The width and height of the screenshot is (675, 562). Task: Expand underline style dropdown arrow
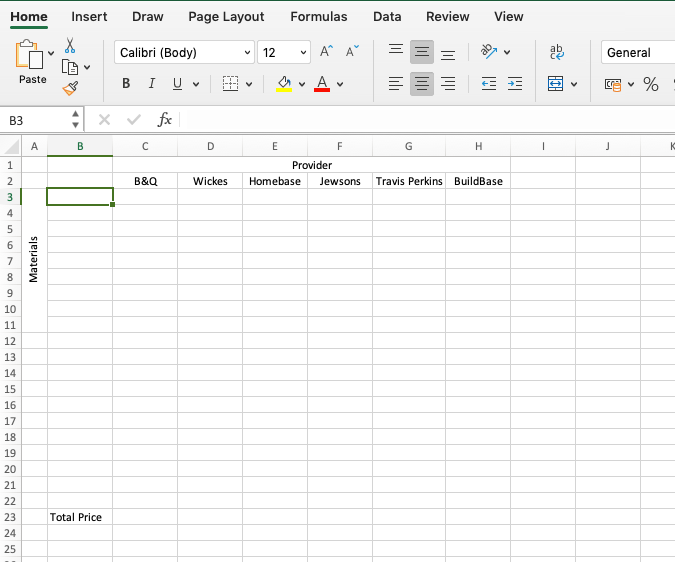(x=196, y=84)
